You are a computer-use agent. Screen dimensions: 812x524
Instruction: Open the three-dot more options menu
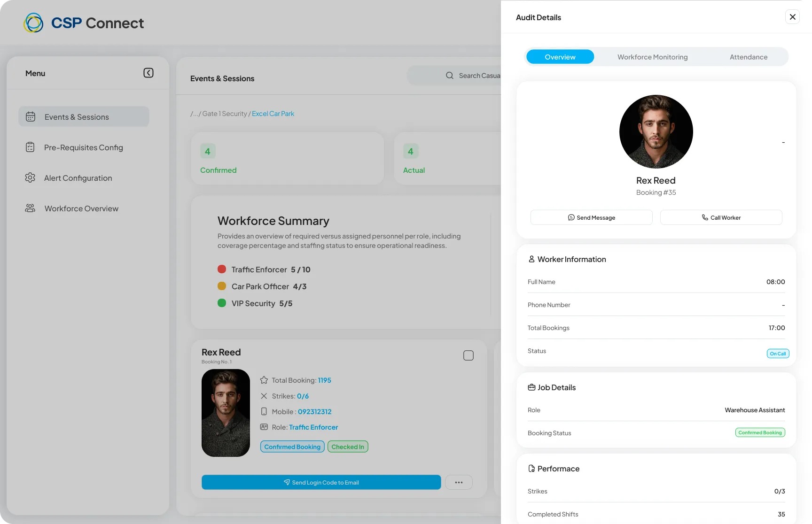[459, 482]
